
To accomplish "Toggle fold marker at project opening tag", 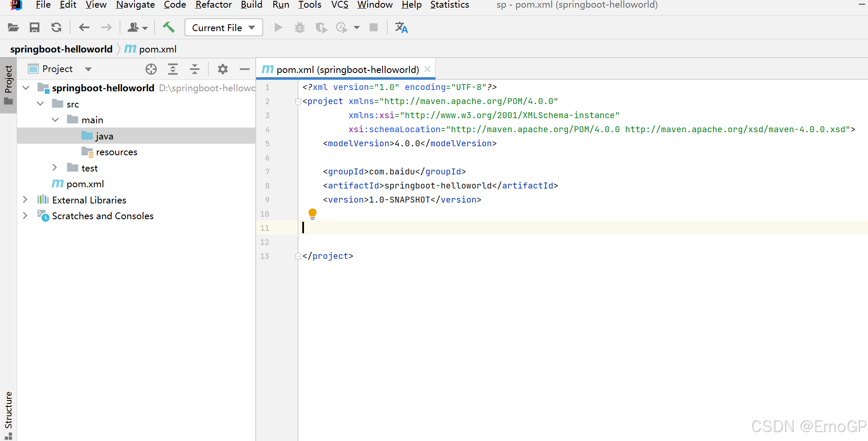I will pos(298,102).
